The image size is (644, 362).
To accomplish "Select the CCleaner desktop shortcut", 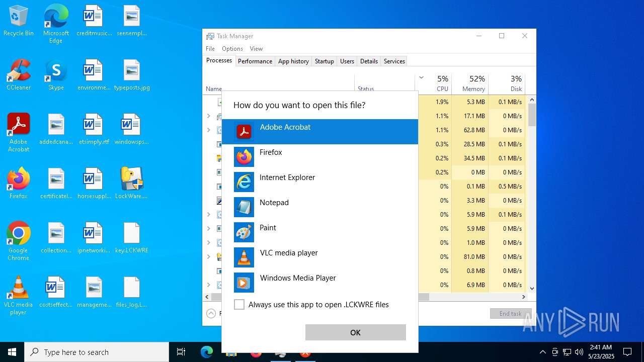I will click(19, 75).
